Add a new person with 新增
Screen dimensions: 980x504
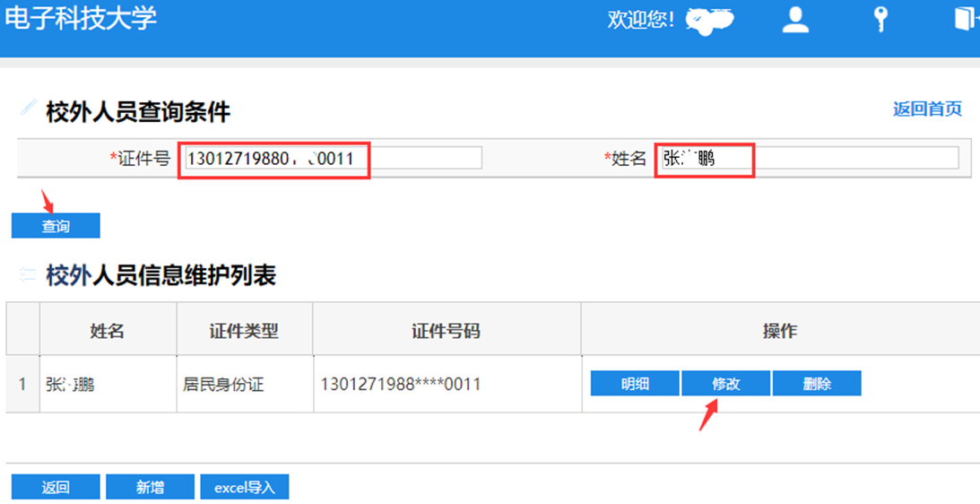tap(150, 487)
